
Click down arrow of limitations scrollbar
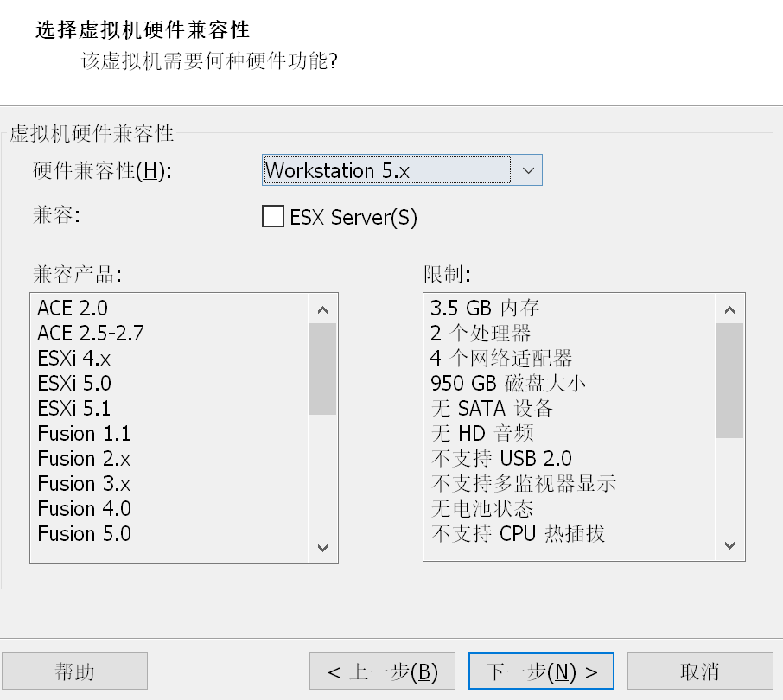point(729,545)
